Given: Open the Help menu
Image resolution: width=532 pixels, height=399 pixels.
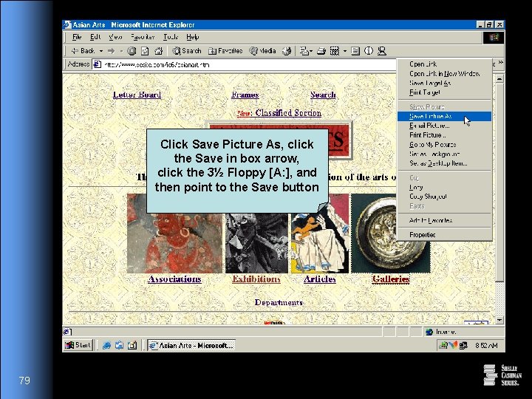Looking at the screenshot, I should point(192,37).
